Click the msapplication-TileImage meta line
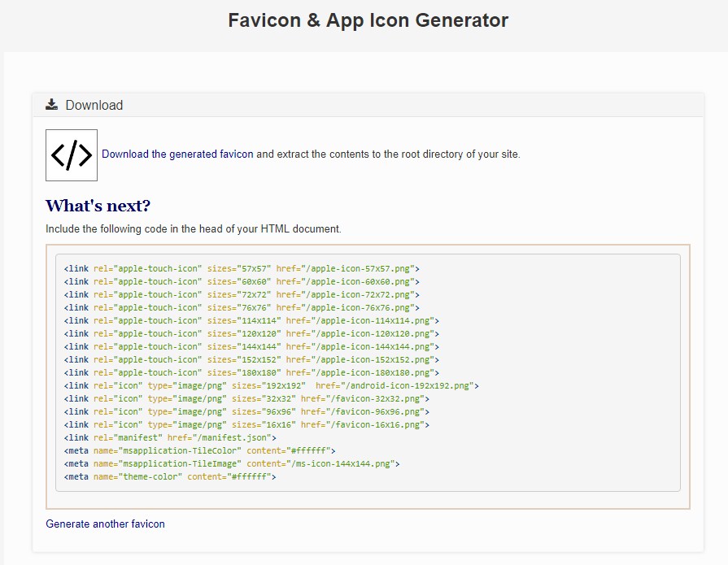Viewport: 728px width, 565px height. point(231,463)
